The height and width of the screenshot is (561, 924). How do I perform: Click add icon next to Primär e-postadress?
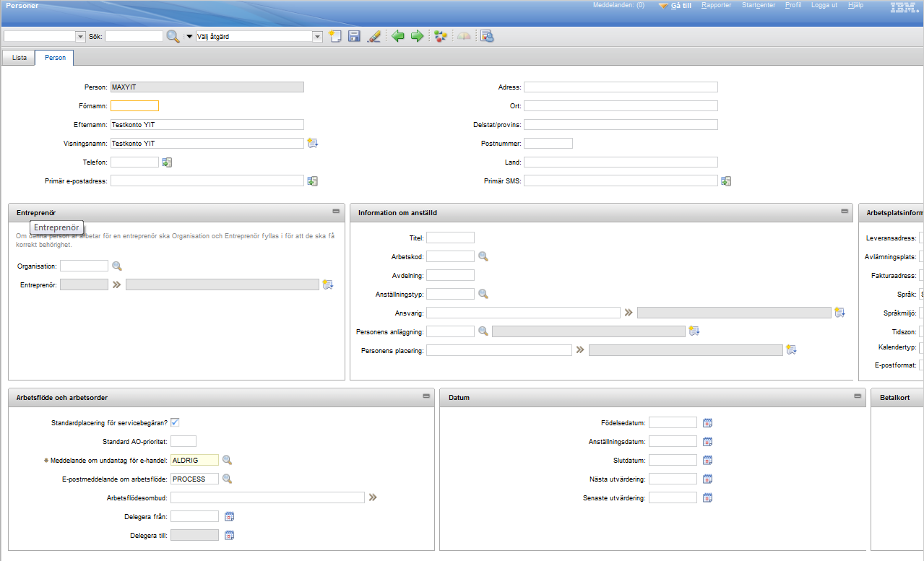313,181
